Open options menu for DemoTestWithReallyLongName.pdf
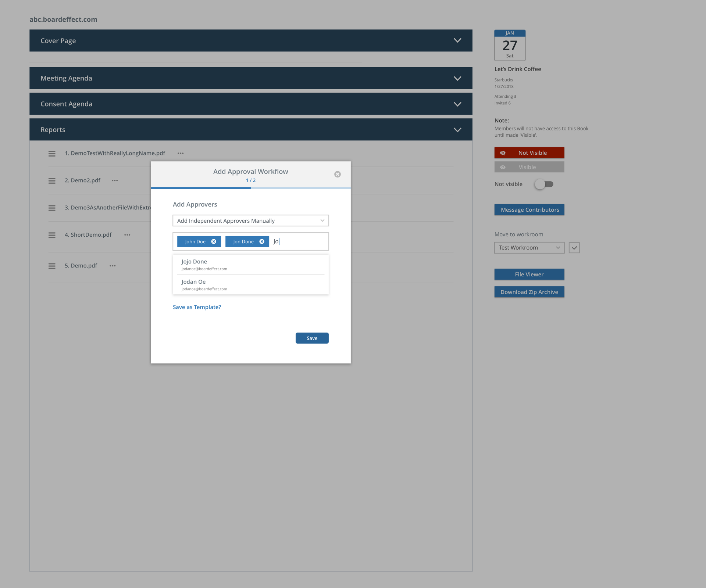Screen dimensions: 706x588 coord(181,153)
